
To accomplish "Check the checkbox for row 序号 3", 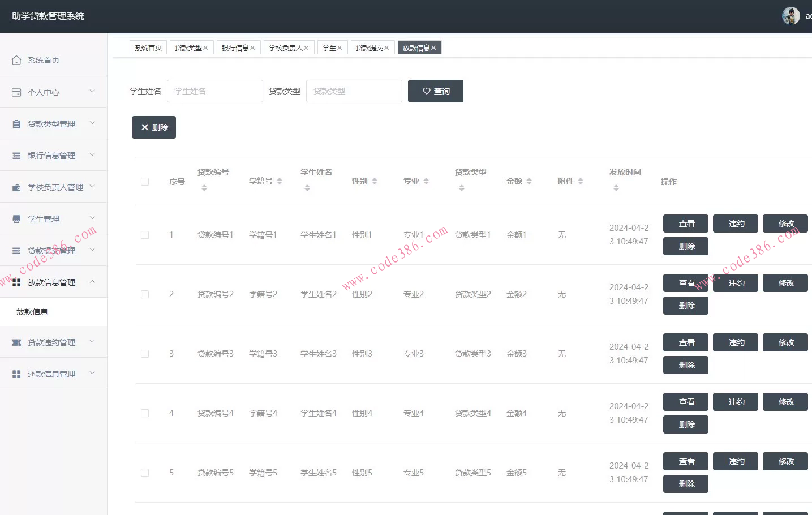I will (x=144, y=353).
